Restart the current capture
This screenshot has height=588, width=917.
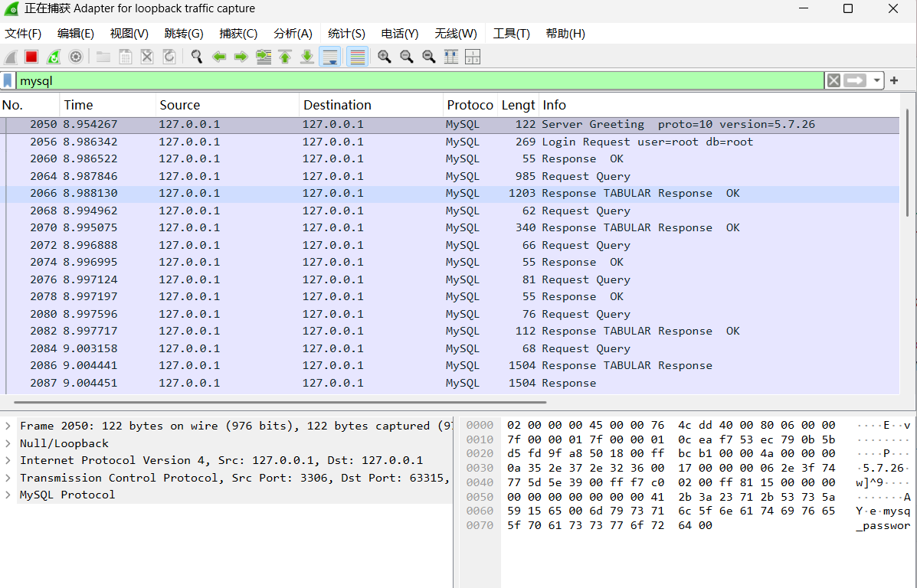click(54, 57)
